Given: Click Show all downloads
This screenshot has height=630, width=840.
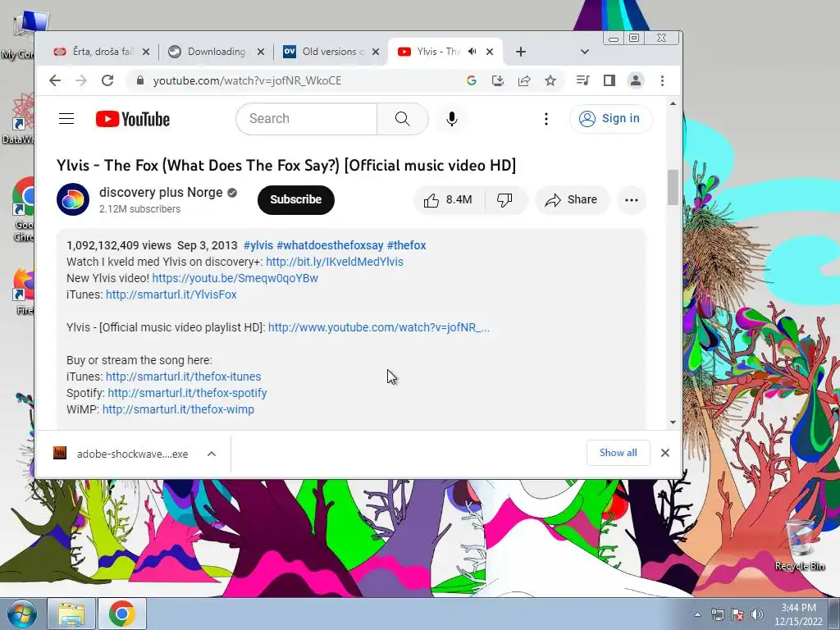Looking at the screenshot, I should click(619, 453).
